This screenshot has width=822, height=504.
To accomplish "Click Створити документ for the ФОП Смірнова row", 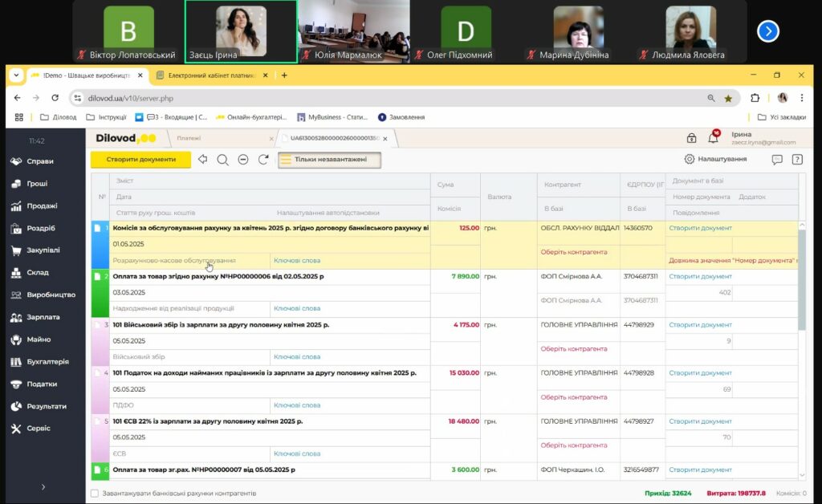I will (x=700, y=276).
